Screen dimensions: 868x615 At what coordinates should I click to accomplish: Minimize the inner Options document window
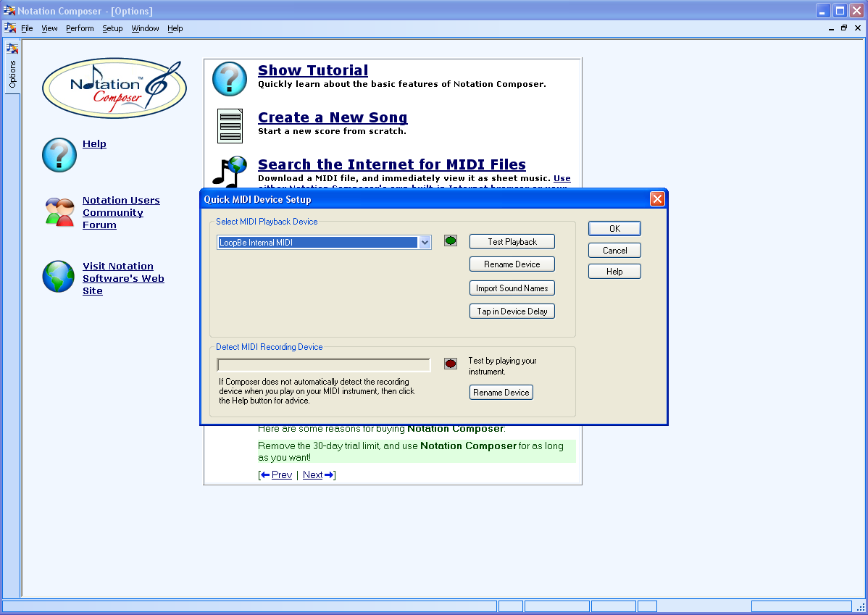(831, 28)
